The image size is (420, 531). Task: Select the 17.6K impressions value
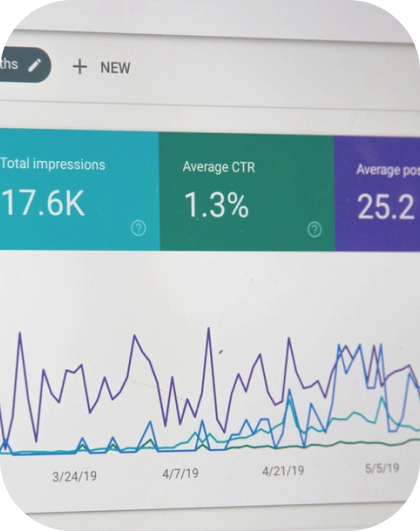[x=42, y=203]
